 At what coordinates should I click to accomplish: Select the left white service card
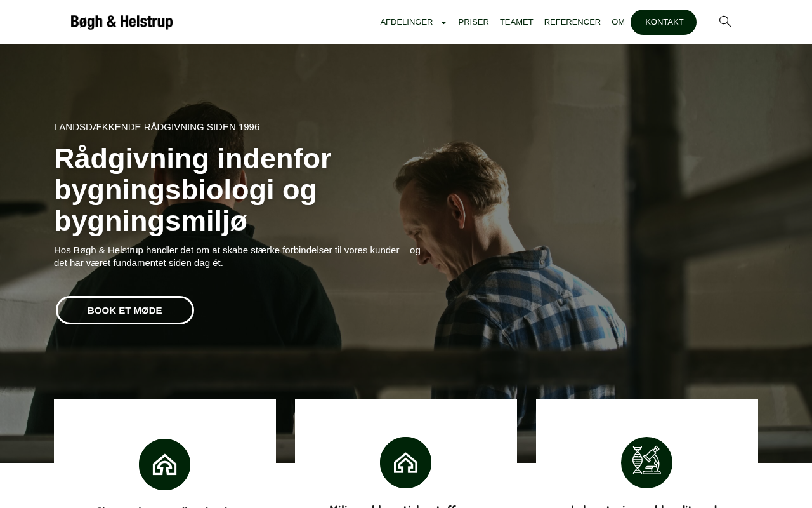click(165, 453)
